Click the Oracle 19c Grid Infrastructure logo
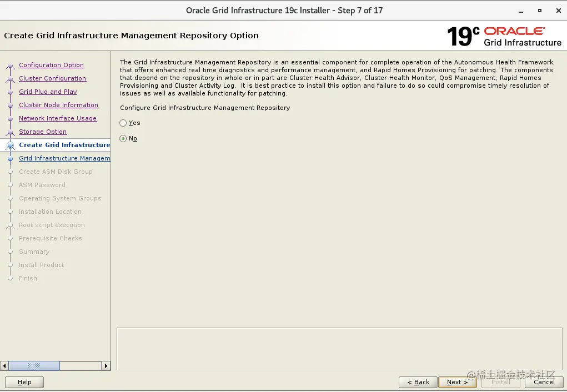Image resolution: width=567 pixels, height=392 pixels. pyautogui.click(x=504, y=36)
